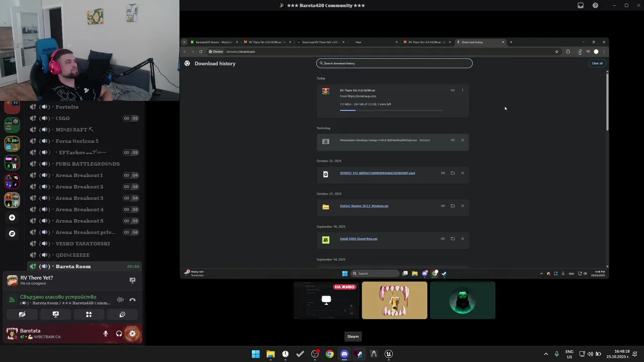Screen dimensions: 644x362
Task: Open Discover servers compass icon
Action: (x=12, y=234)
